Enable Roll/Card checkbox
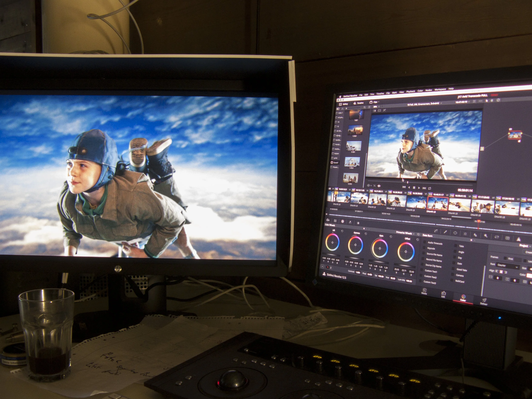Image resolution: width=532 pixels, height=399 pixels. coord(452,280)
